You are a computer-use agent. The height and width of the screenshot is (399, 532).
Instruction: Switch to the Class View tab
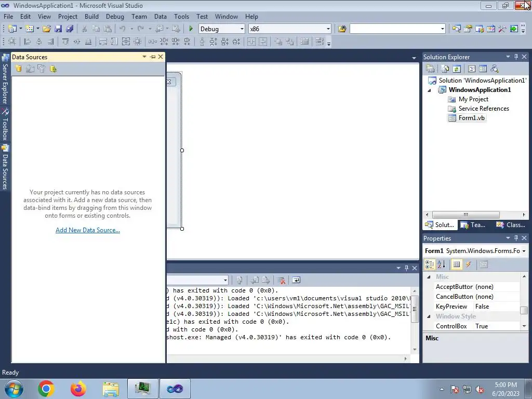tap(511, 225)
